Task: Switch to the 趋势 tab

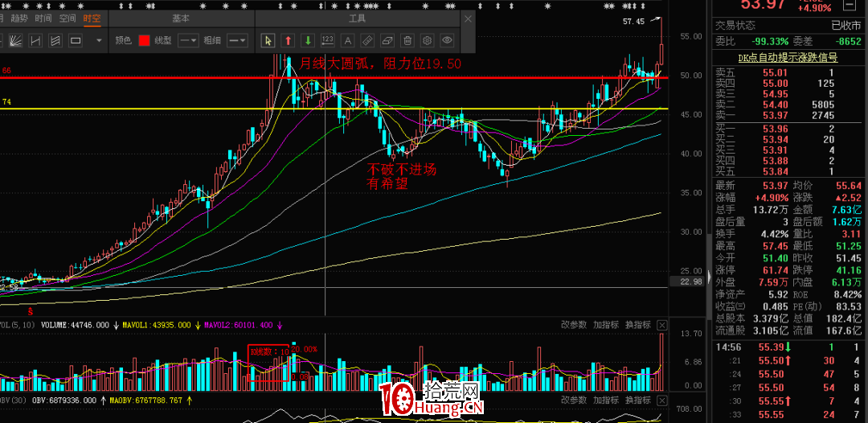Action: (x=19, y=18)
